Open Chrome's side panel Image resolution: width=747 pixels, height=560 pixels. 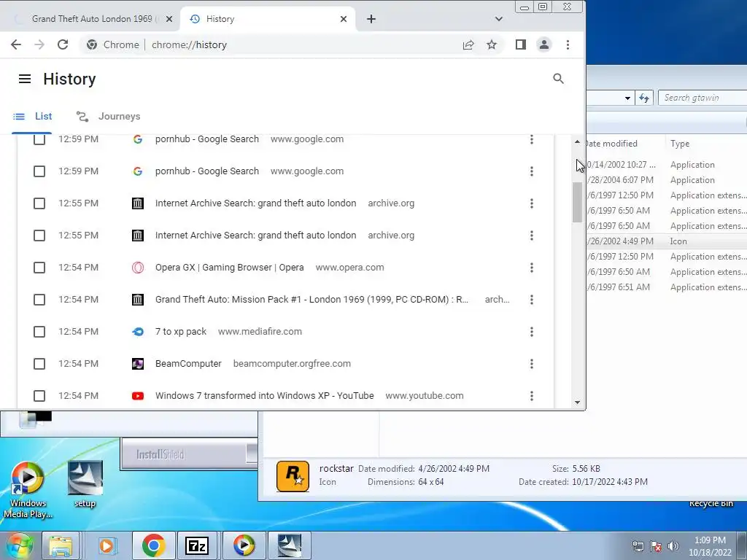tap(521, 44)
